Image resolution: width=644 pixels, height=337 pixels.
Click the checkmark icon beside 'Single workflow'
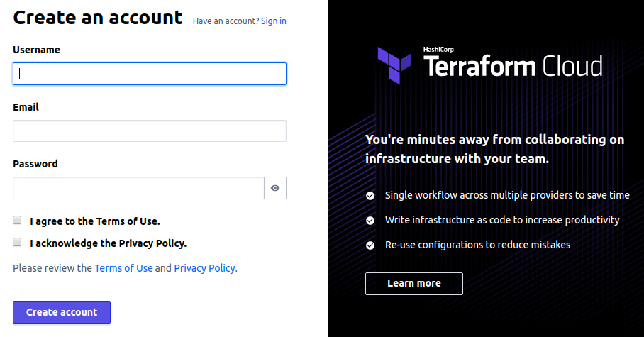tap(370, 195)
